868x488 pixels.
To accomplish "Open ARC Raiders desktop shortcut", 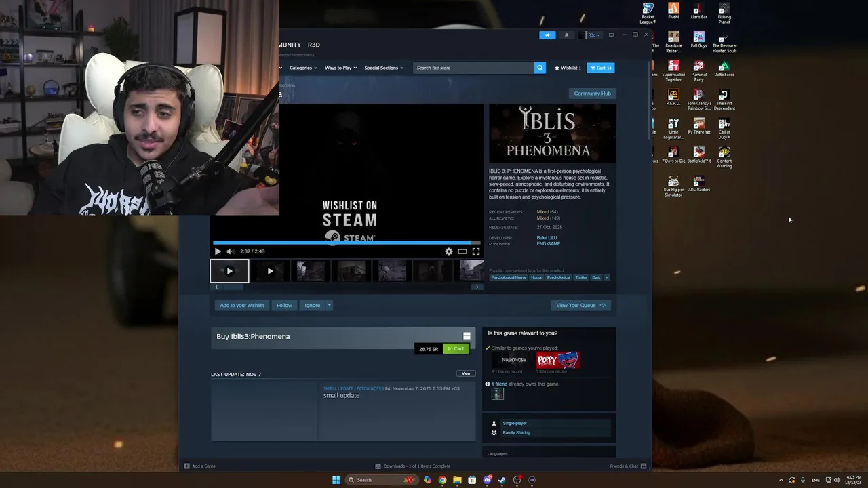I will coord(699,184).
